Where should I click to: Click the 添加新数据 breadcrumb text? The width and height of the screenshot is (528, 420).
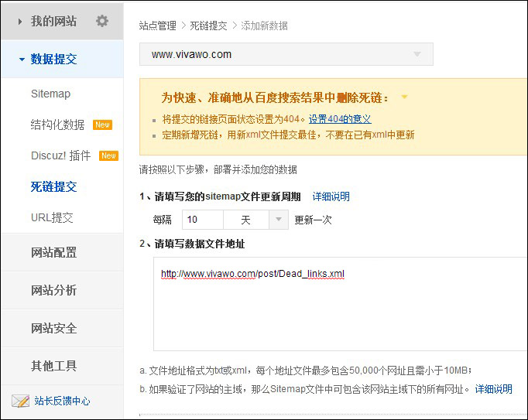(264, 26)
